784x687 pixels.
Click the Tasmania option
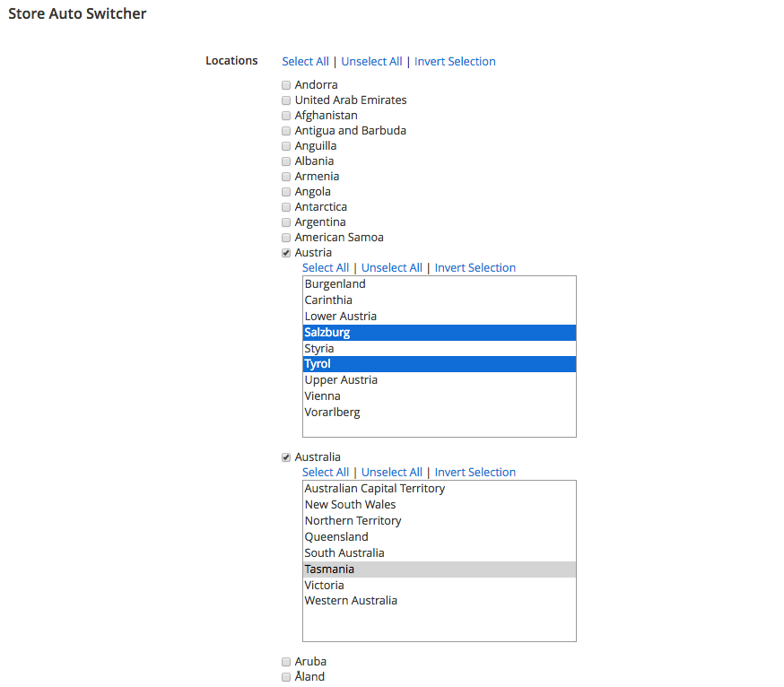pos(440,570)
